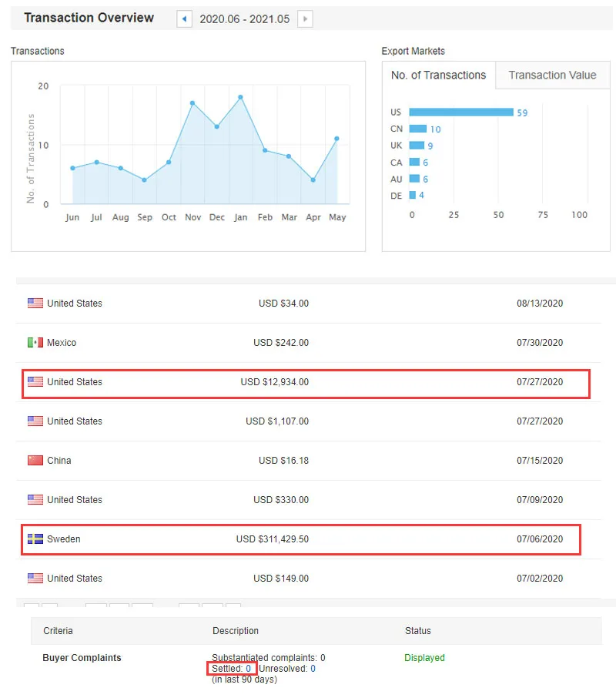Click the US flag in the $1,107.00 row

pos(35,421)
